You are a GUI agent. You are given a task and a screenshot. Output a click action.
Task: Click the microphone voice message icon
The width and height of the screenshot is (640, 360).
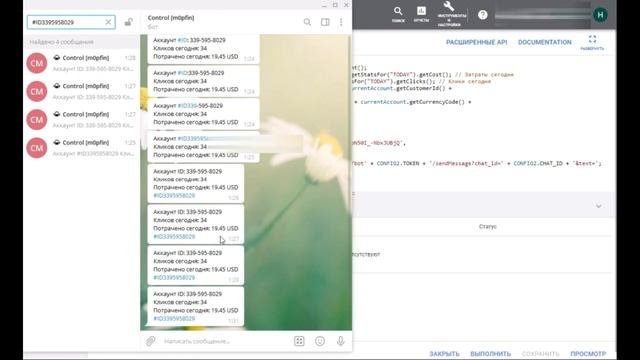pos(341,341)
